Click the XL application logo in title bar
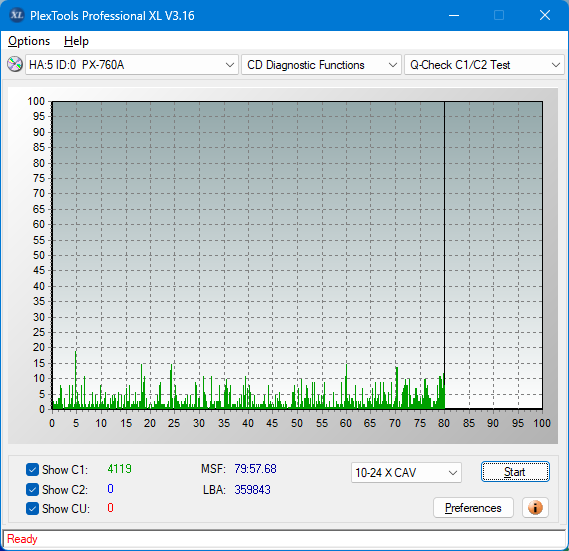This screenshot has height=551, width=569. pyautogui.click(x=16, y=15)
